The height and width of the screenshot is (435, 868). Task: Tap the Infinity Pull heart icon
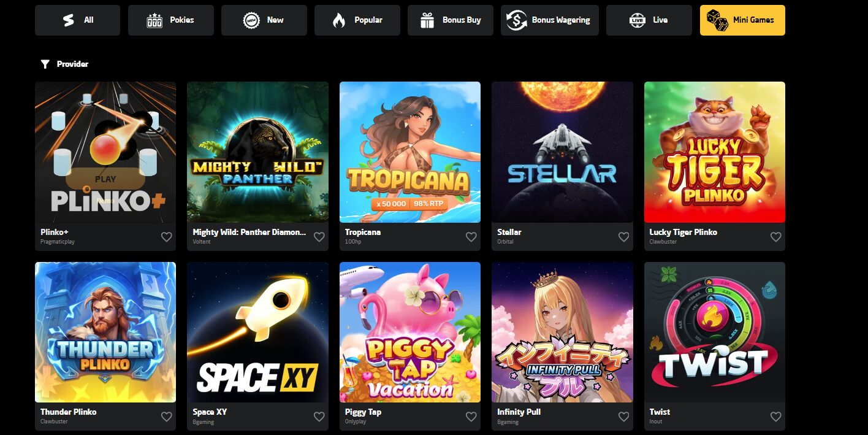[623, 417]
